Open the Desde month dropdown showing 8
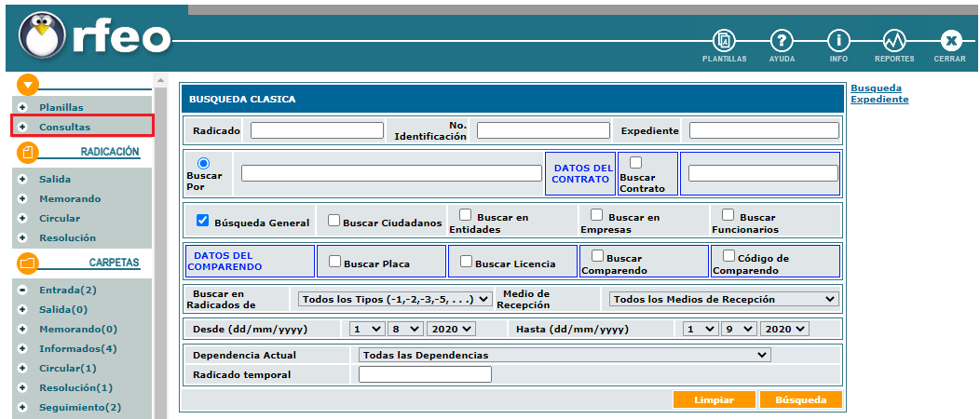Image resolution: width=980 pixels, height=419 pixels. pyautogui.click(x=405, y=329)
